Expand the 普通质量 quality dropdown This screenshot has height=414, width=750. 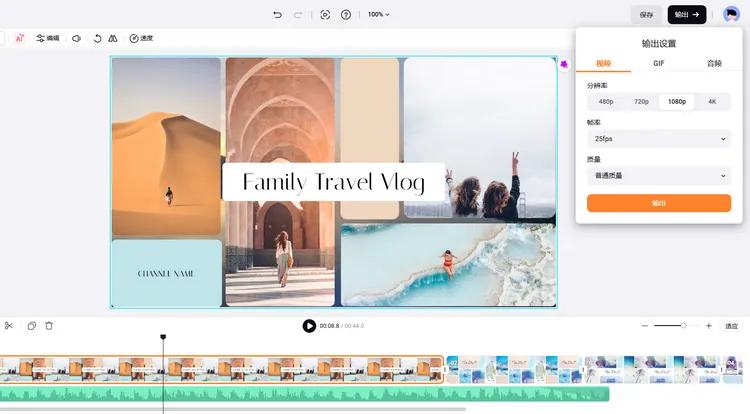click(x=658, y=176)
